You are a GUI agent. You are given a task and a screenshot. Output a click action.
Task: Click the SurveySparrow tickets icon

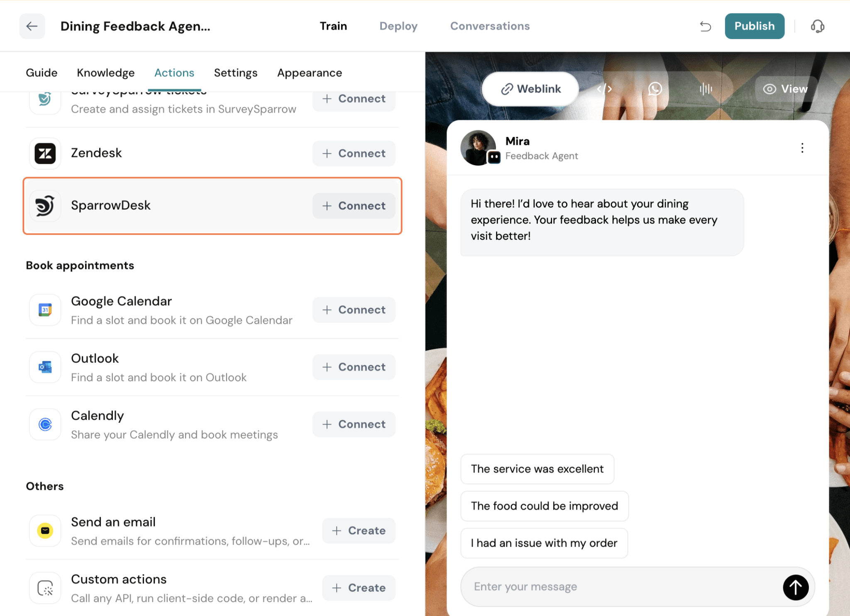pyautogui.click(x=45, y=100)
